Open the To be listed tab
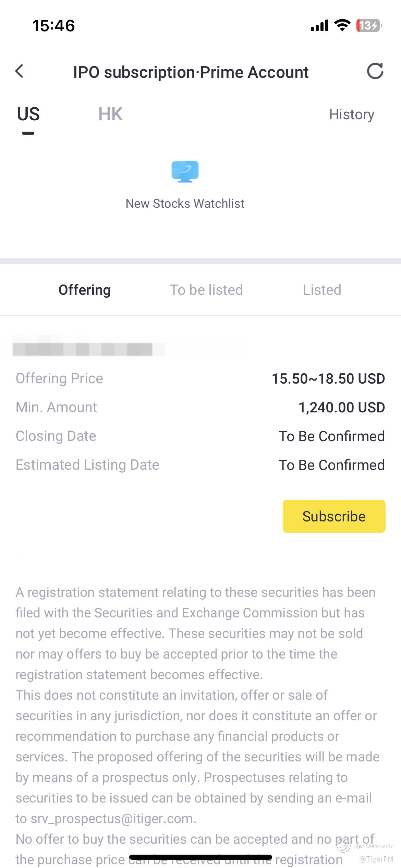This screenshot has height=868, width=401. (x=206, y=290)
